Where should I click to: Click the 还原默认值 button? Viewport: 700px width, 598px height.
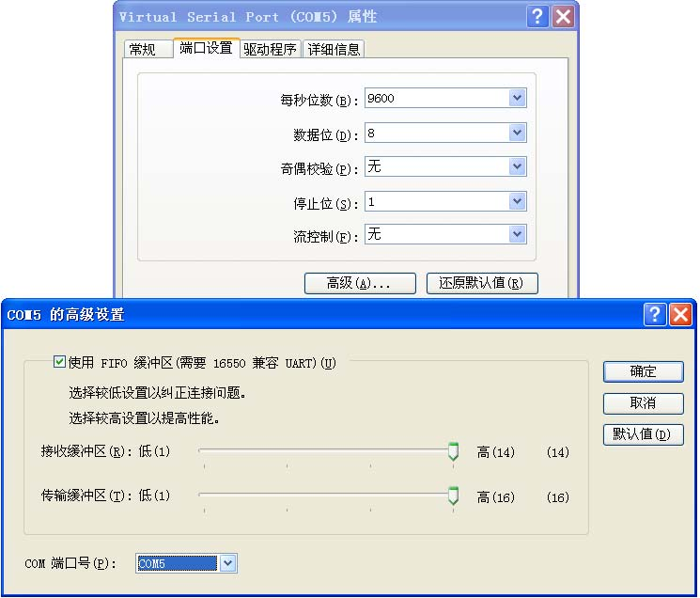[482, 283]
